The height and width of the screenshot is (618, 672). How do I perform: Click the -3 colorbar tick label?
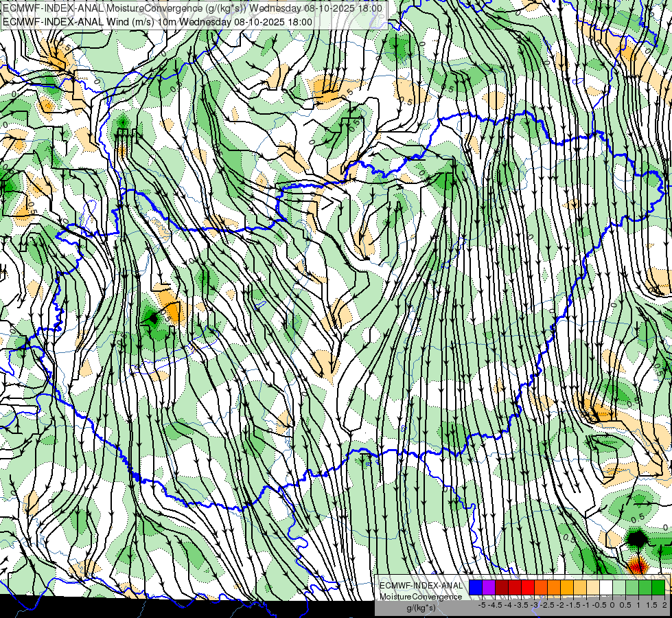click(x=534, y=605)
